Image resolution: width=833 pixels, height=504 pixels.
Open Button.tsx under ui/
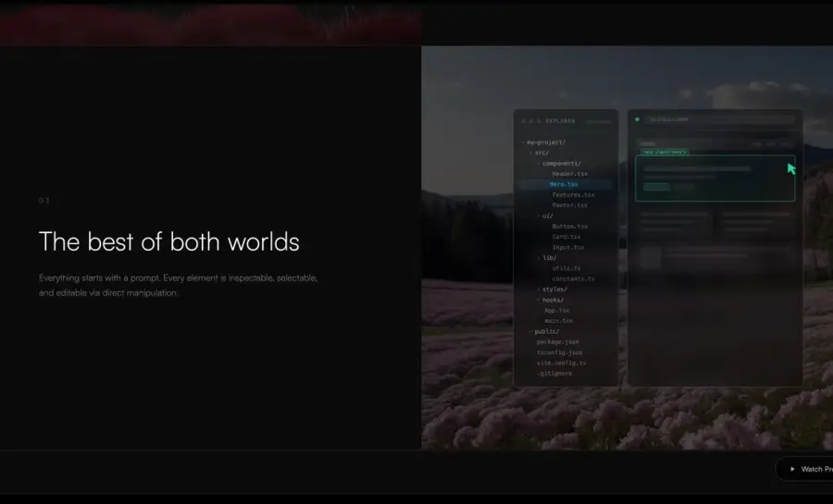click(x=569, y=227)
